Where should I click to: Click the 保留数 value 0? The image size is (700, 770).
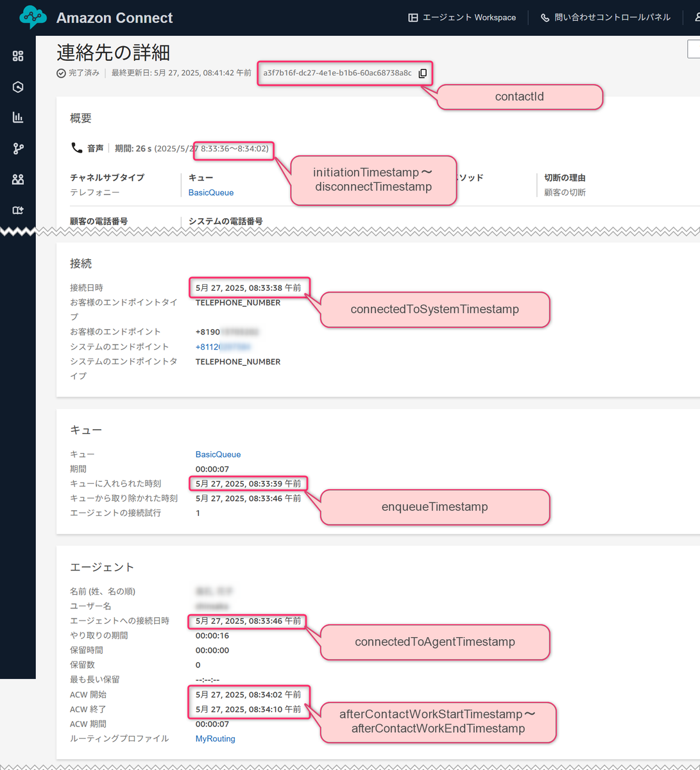(x=198, y=665)
